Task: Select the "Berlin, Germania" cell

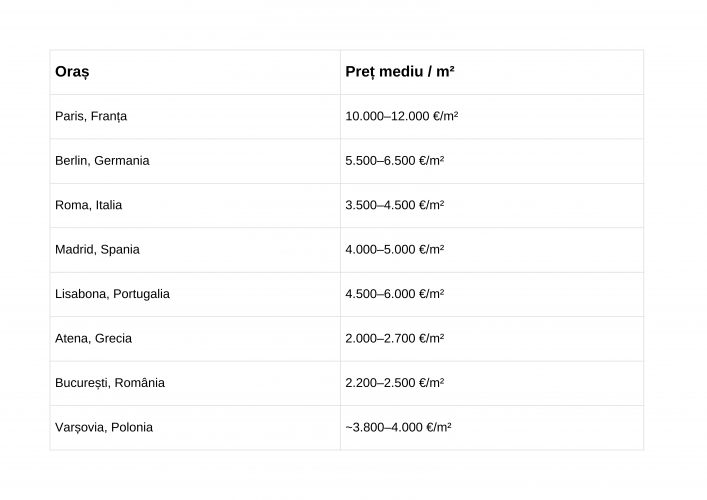Action: tap(102, 161)
